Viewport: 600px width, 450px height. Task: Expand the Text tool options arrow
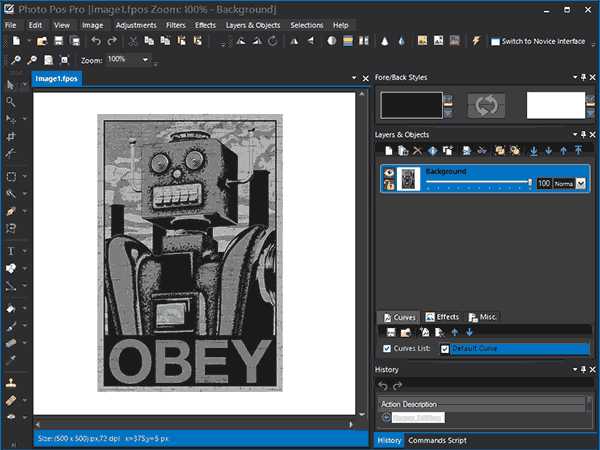pos(24,251)
